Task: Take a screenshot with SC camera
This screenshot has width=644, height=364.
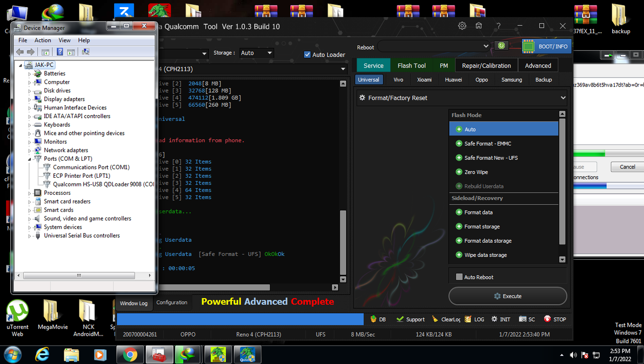Action: 527,319
